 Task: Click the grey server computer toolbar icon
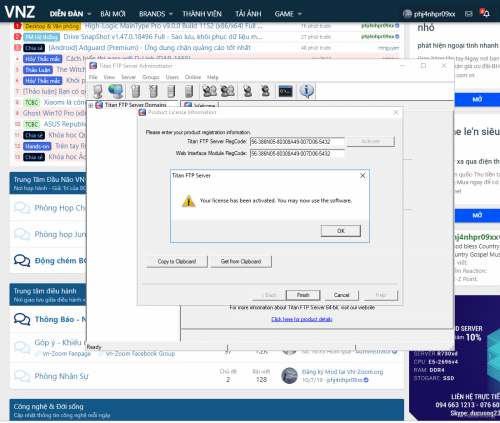(x=98, y=91)
